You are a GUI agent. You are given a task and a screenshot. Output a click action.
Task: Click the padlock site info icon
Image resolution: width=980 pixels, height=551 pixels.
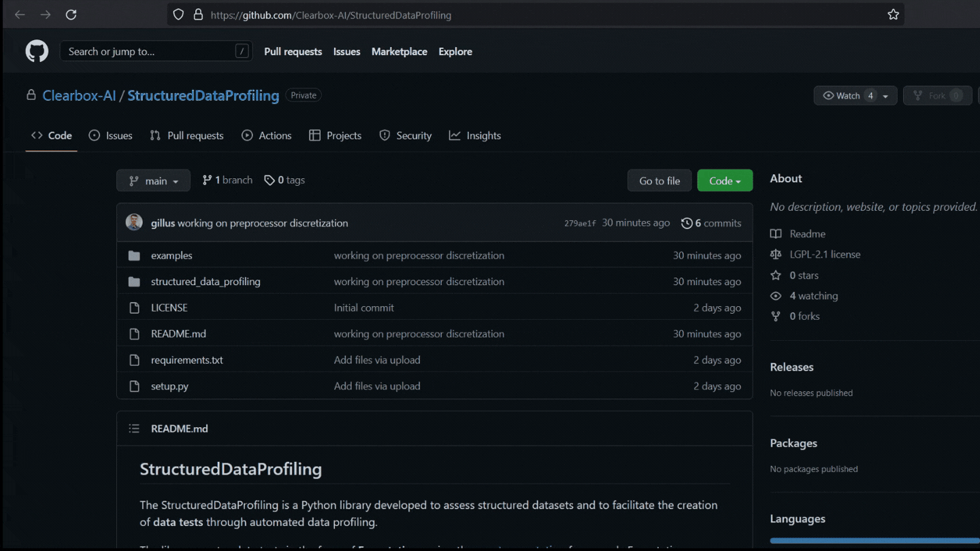(198, 14)
